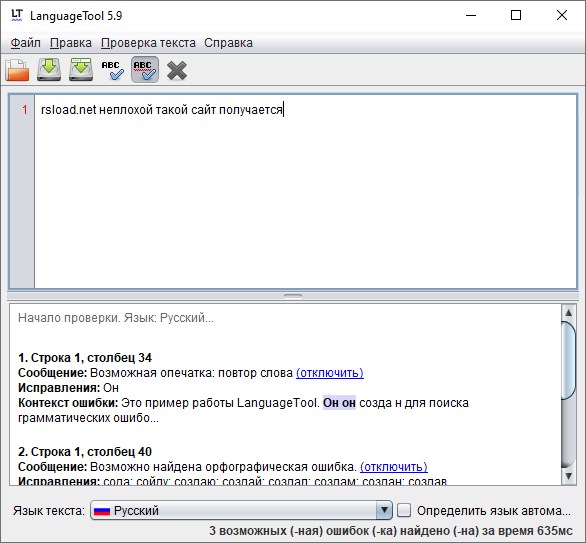Open the Справка menu

228,43
